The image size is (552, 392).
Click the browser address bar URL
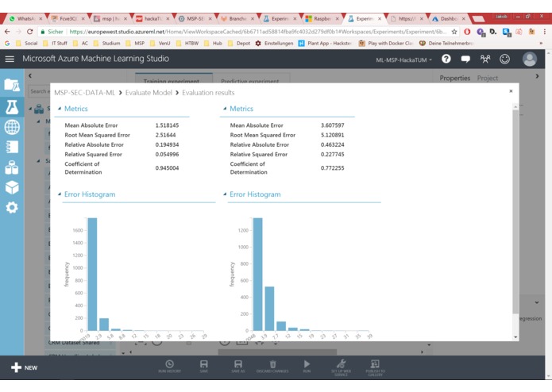point(257,32)
